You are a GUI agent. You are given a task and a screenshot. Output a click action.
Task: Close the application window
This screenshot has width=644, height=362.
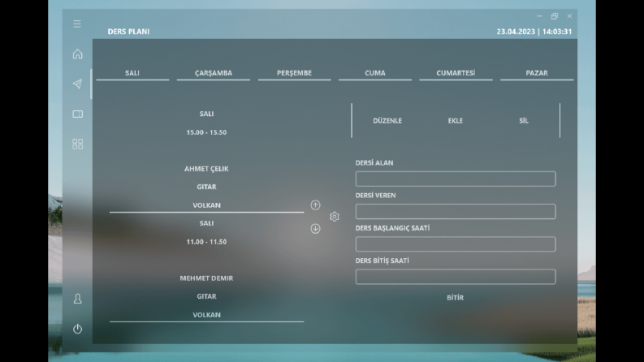click(569, 16)
